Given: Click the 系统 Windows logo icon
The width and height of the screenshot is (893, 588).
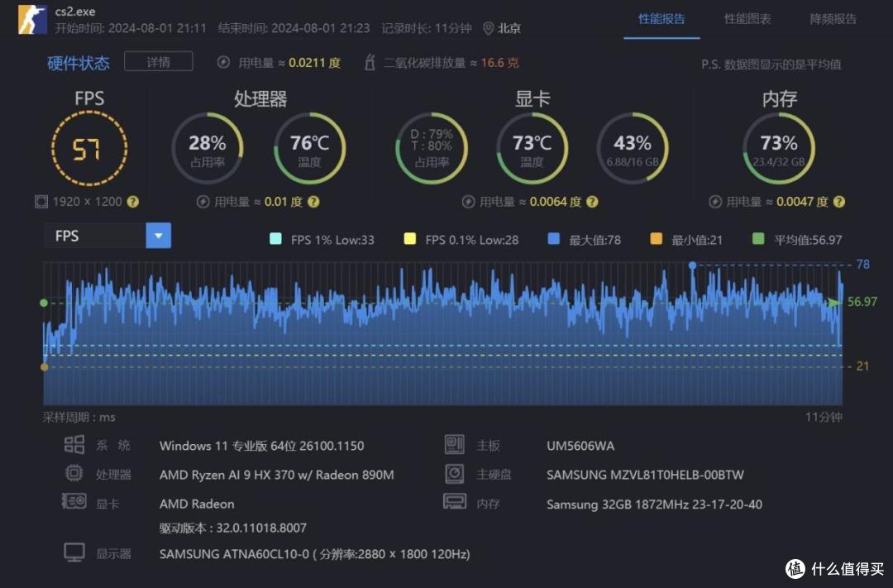Looking at the screenshot, I should (74, 444).
